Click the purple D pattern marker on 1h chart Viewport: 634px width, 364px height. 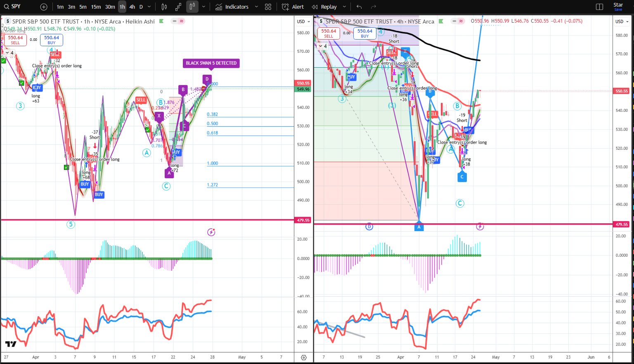coord(207,79)
